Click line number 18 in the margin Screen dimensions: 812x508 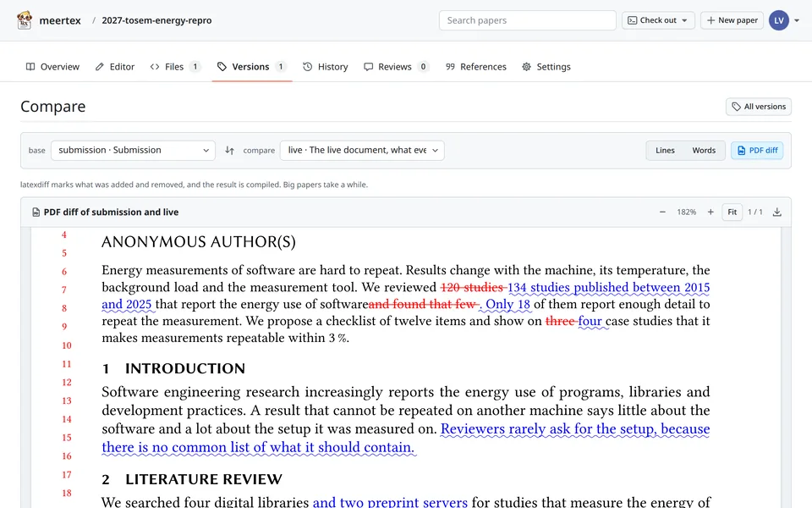click(x=67, y=493)
